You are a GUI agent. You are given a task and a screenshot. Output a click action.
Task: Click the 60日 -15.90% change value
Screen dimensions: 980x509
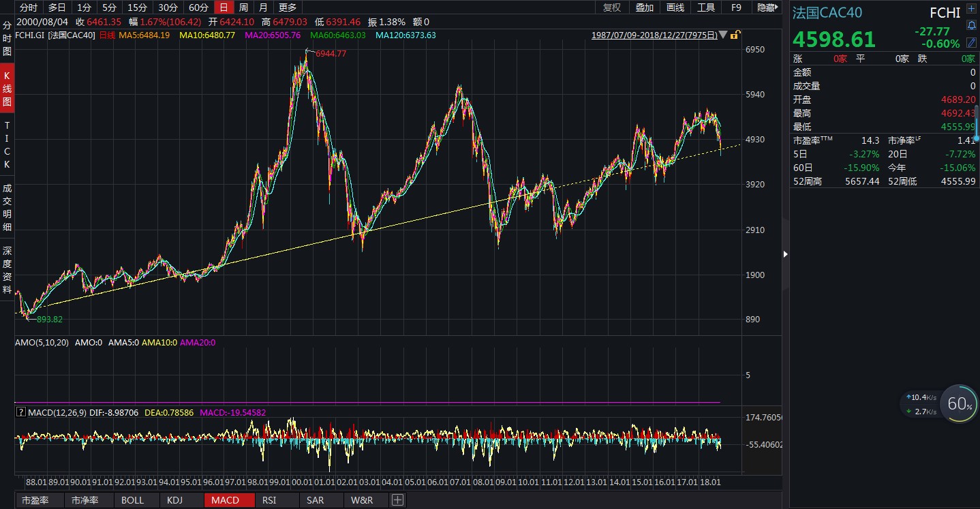coord(861,167)
